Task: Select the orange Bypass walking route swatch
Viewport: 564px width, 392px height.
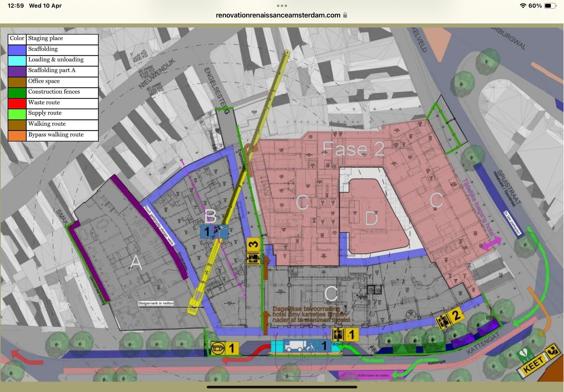Action: click(17, 136)
